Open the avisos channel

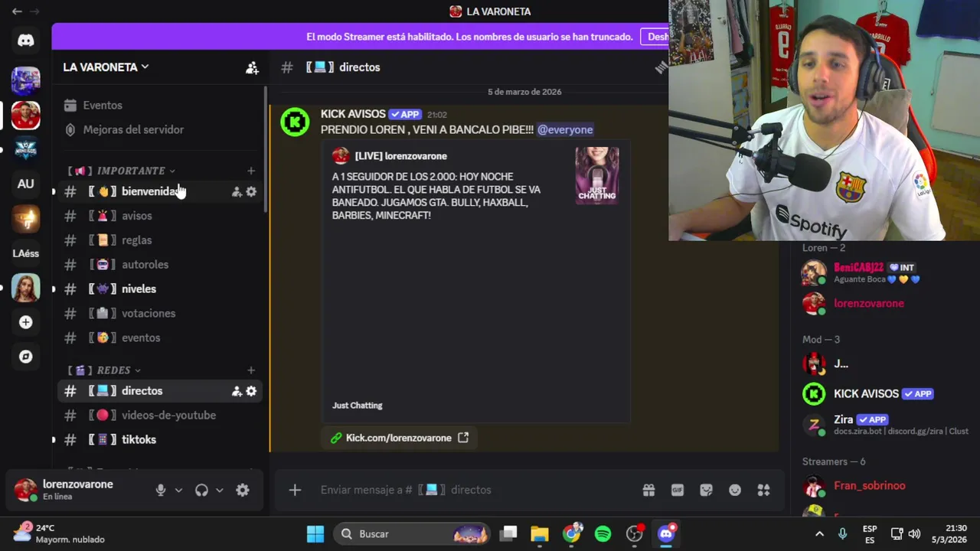coord(159,216)
